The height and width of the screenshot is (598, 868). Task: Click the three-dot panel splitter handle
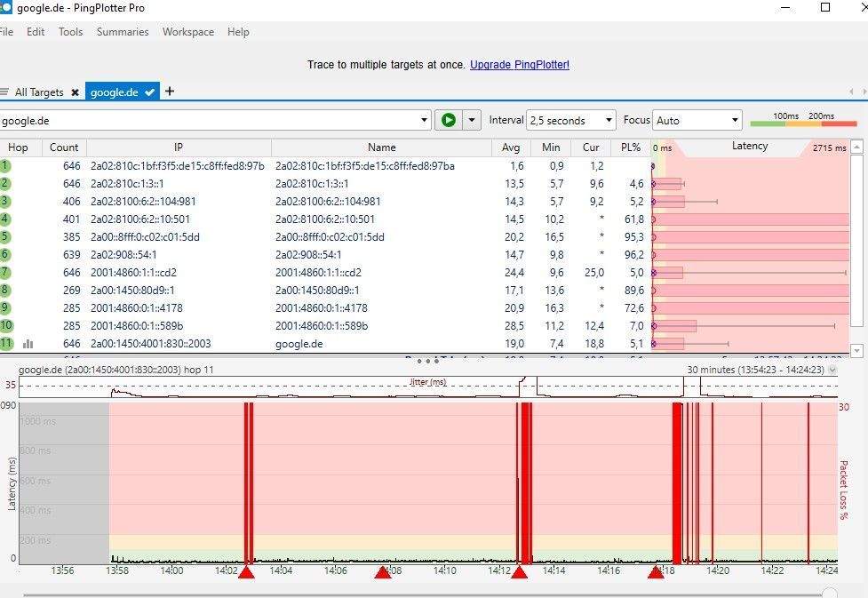[428, 361]
